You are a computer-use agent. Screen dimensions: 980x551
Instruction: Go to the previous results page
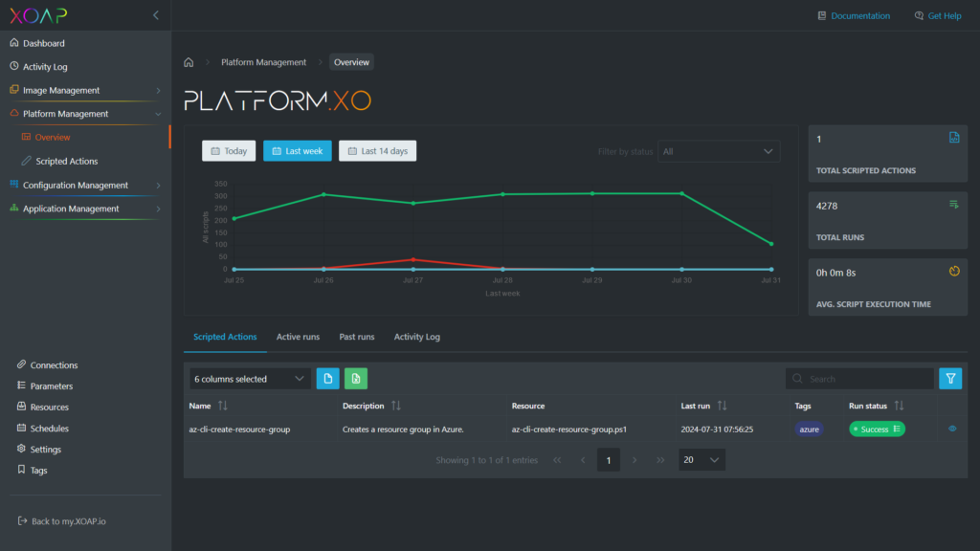tap(583, 460)
